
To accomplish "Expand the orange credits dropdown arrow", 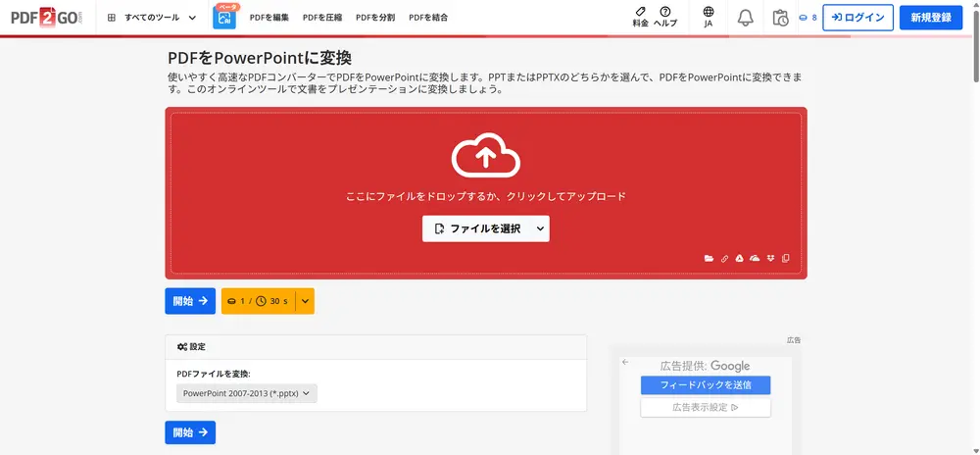I will click(x=305, y=301).
